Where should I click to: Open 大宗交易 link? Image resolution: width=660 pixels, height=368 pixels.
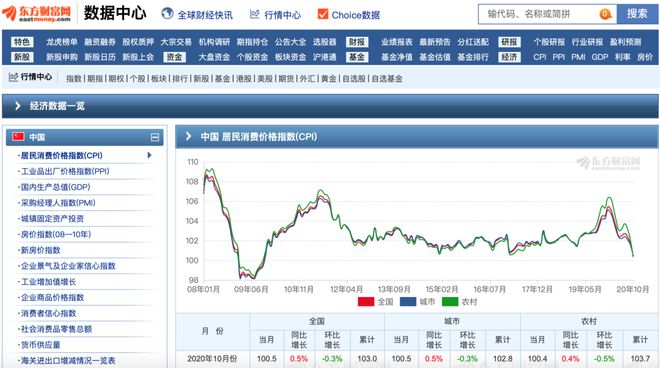pyautogui.click(x=176, y=42)
